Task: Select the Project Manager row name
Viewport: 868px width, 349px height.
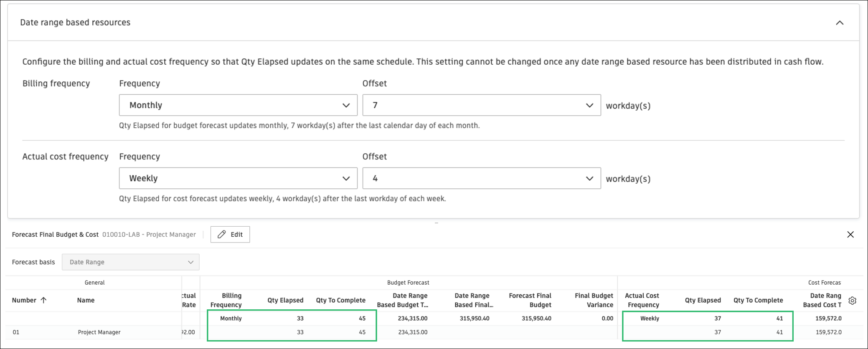Action: pyautogui.click(x=99, y=332)
